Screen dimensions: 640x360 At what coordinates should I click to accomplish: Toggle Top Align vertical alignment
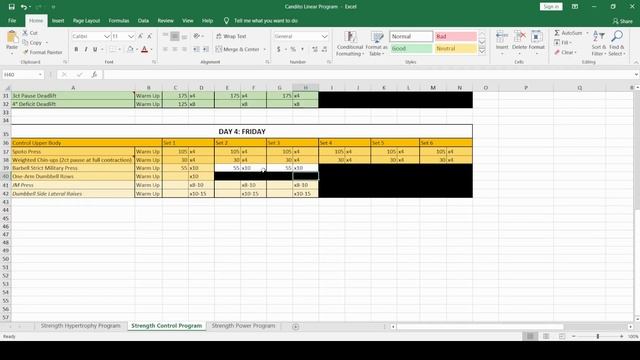(x=165, y=36)
